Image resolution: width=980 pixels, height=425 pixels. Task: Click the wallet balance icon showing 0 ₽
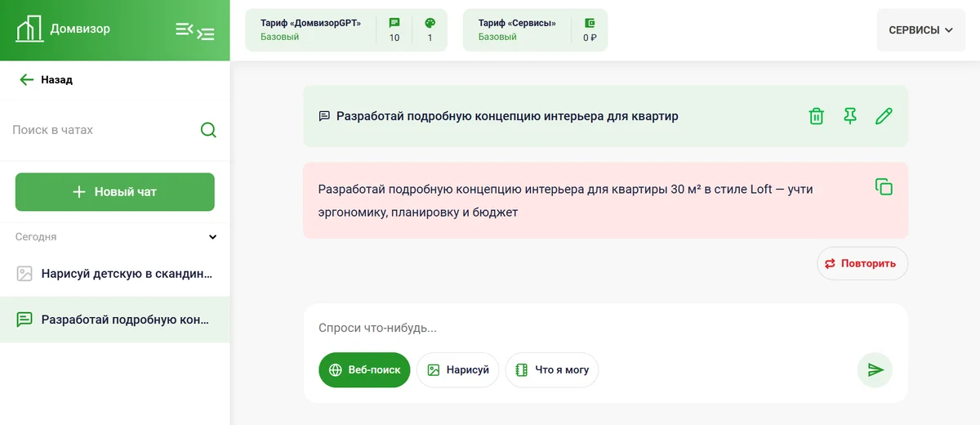point(590,23)
